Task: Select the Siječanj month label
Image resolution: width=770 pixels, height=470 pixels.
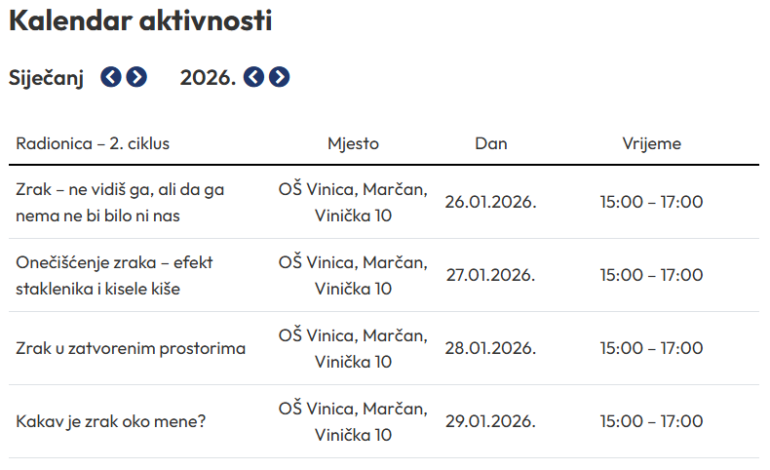Action: tap(47, 77)
